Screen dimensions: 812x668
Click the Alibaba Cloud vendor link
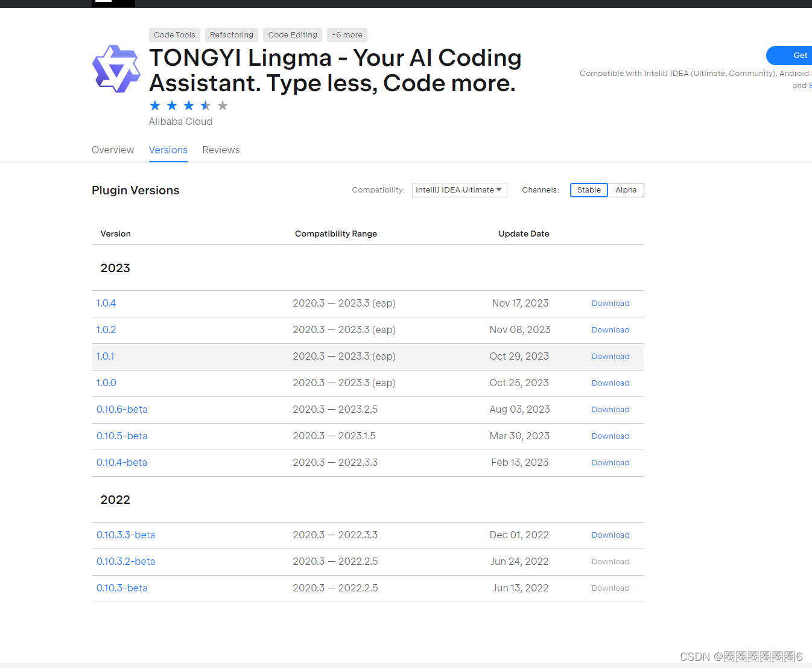(180, 121)
